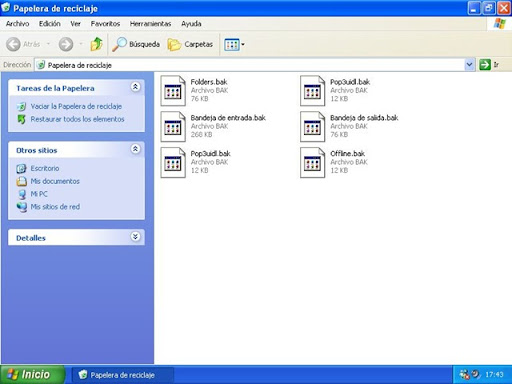This screenshot has height=384, width=512.
Task: Toggle the Carpetas folders pane
Action: tap(190, 44)
